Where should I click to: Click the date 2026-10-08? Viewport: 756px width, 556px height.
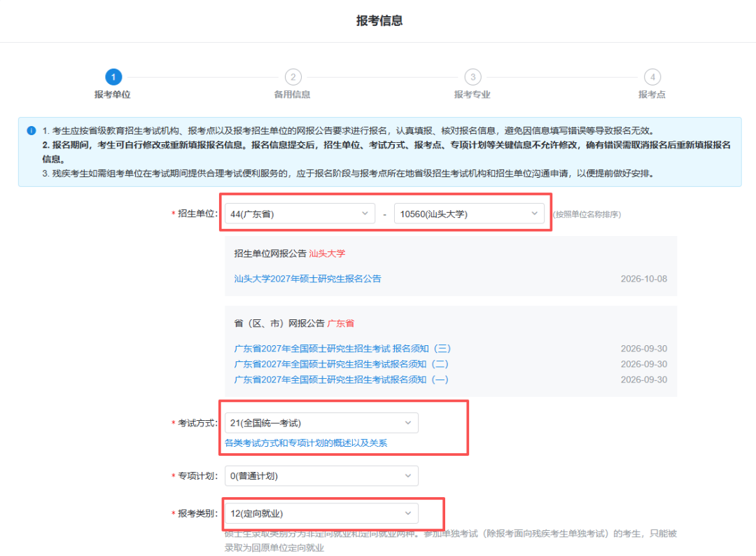point(644,279)
